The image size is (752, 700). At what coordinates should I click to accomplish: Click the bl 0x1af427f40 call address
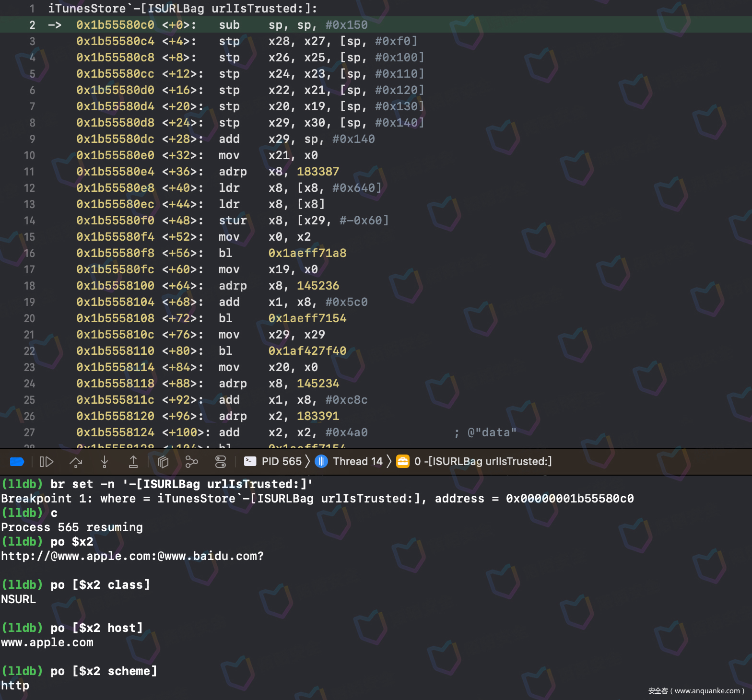[307, 351]
